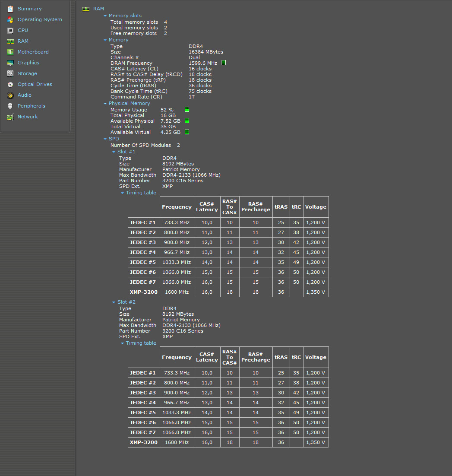This screenshot has width=452, height=476.
Task: Click the Motherboard icon in sidebar
Action: pyautogui.click(x=10, y=52)
